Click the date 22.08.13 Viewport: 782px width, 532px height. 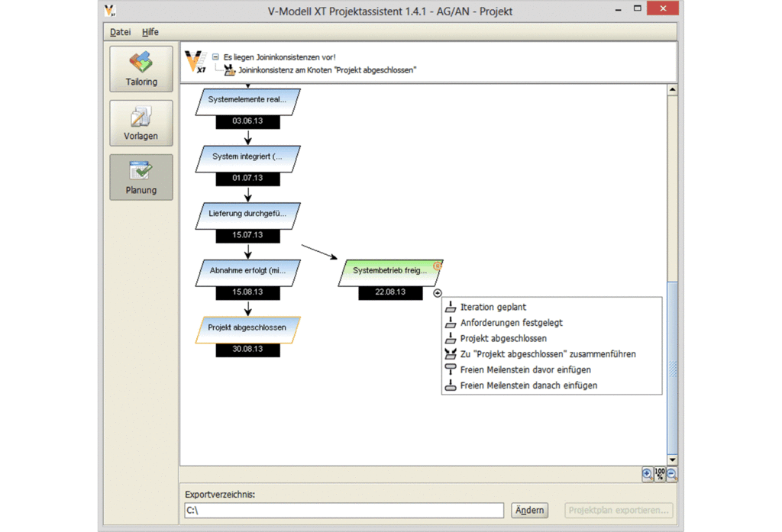[390, 292]
